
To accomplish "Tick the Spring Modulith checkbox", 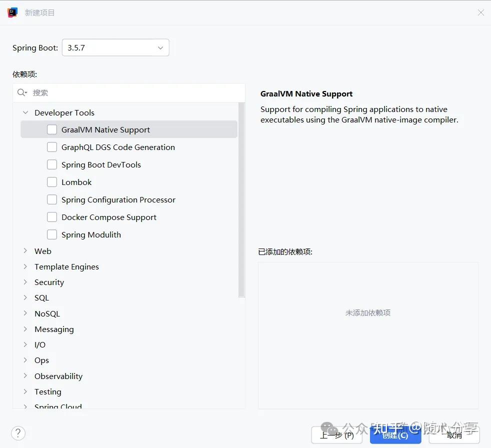I will pos(52,235).
